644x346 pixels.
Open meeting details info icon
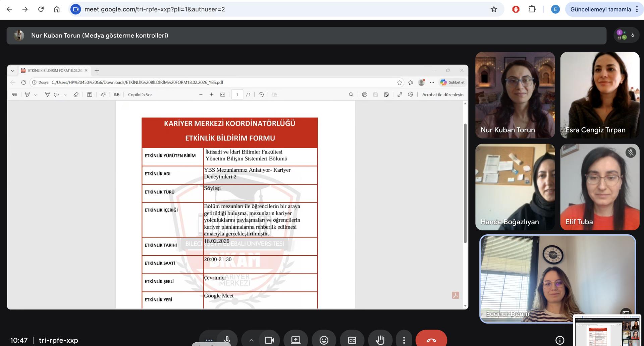coord(559,340)
